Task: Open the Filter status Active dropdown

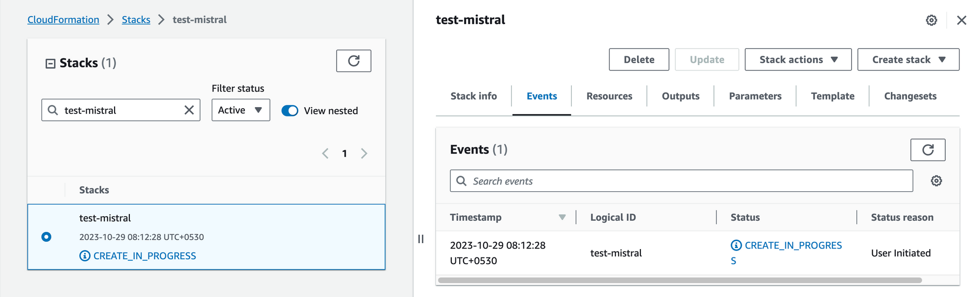Action: click(241, 110)
